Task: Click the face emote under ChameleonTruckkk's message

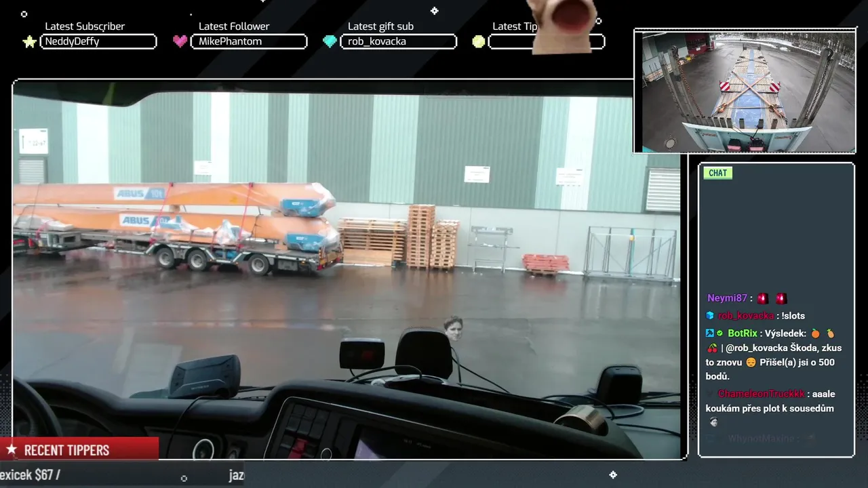Action: (713, 422)
